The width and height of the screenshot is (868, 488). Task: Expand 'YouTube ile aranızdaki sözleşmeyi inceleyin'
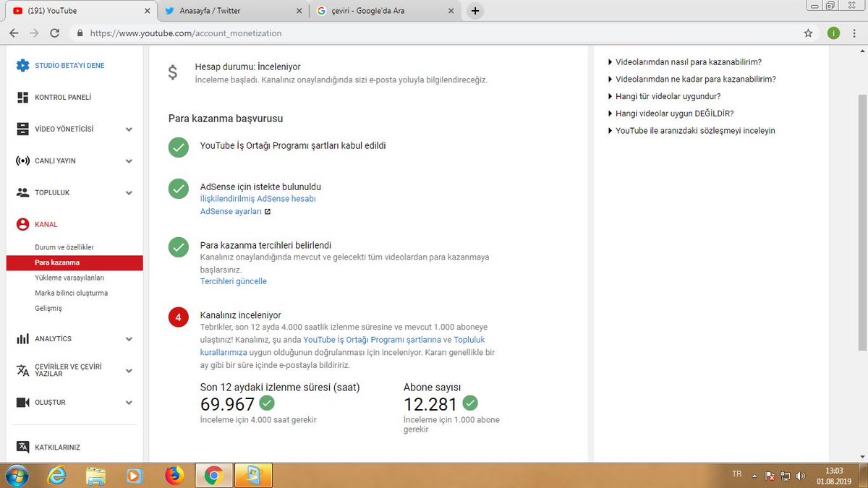[x=692, y=131]
